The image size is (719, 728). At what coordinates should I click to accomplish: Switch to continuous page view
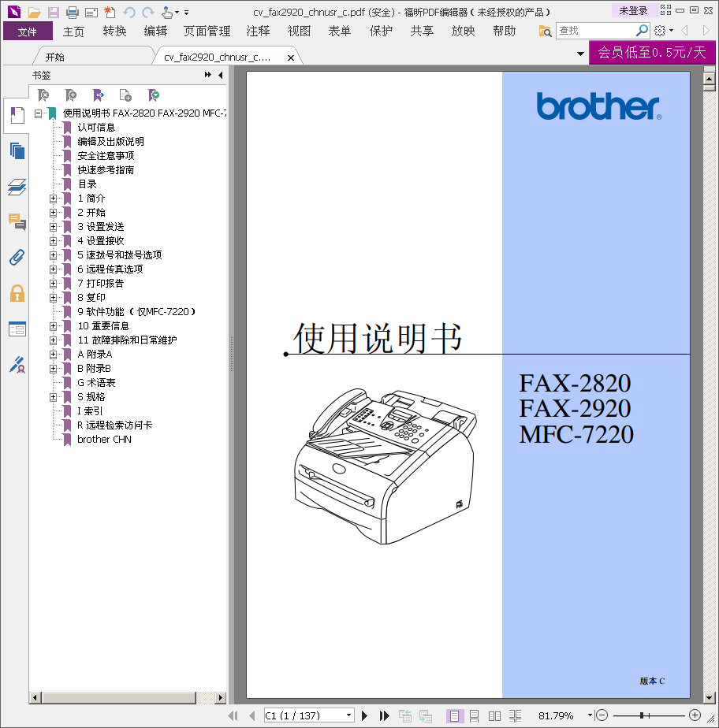coord(475,716)
